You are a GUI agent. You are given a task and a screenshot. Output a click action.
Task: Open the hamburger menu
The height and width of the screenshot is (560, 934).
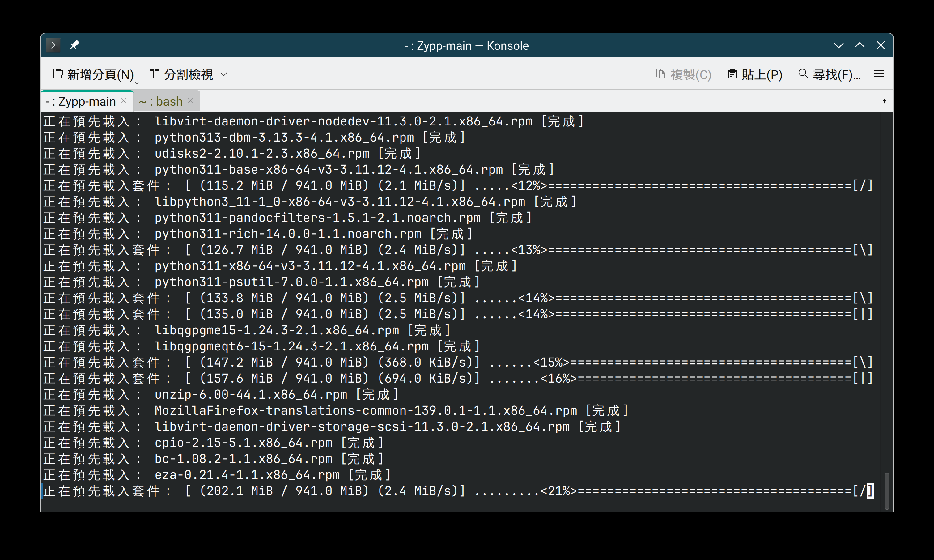pyautogui.click(x=879, y=74)
